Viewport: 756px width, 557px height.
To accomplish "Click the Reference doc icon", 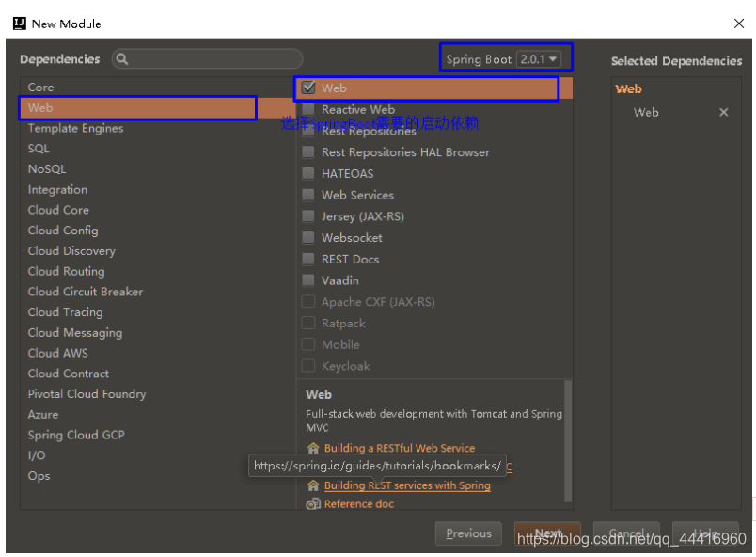I will click(313, 504).
